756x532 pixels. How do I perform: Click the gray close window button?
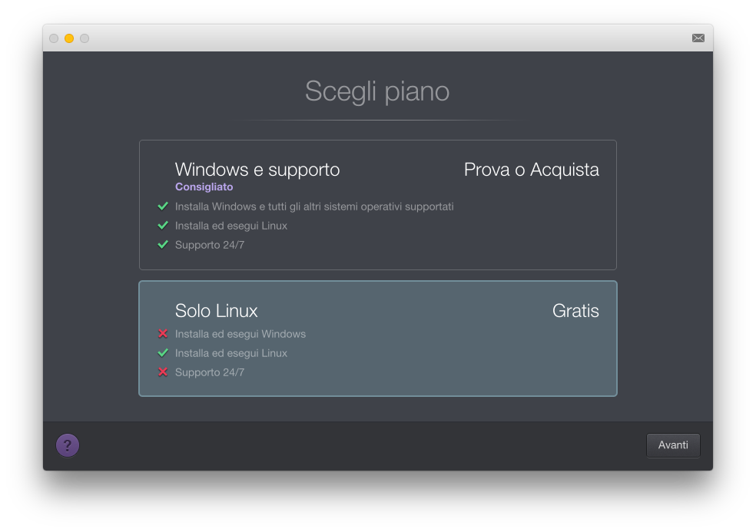[x=54, y=38]
